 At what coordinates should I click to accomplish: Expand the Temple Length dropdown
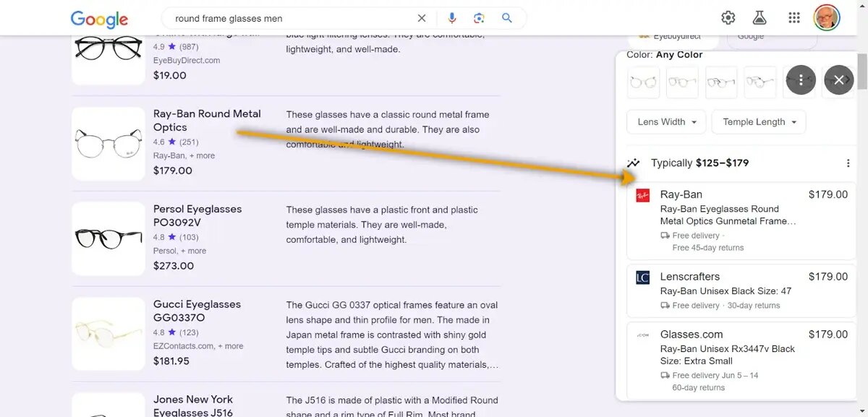pos(759,122)
